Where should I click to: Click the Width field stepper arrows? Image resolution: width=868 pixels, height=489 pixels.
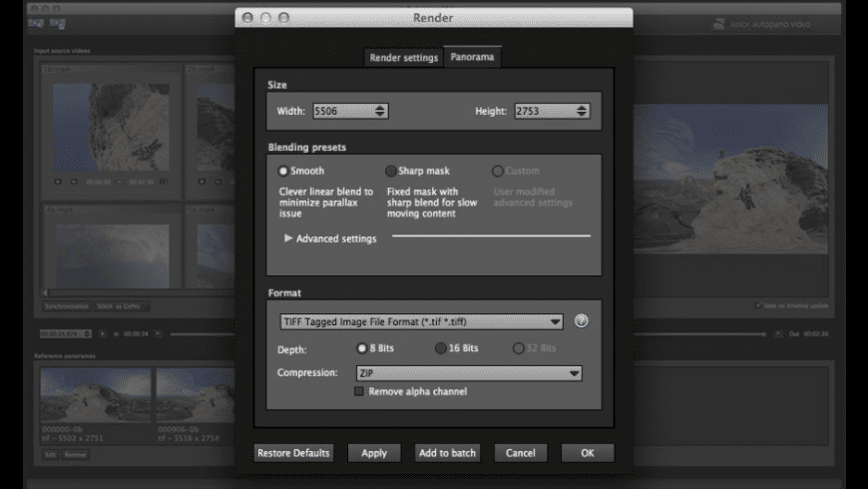[380, 111]
